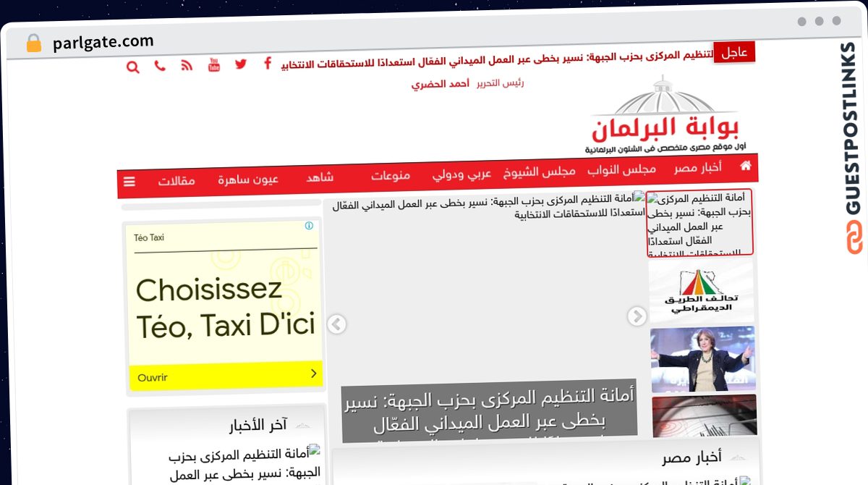Select تحالف الطريق الديمقراطي thumbnail
Image resolution: width=868 pixels, height=485 pixels.
coord(702,291)
